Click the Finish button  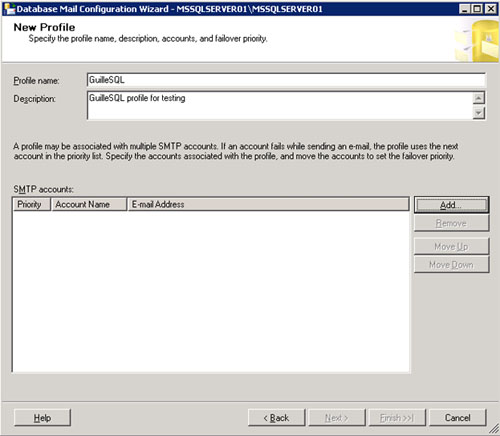point(397,418)
